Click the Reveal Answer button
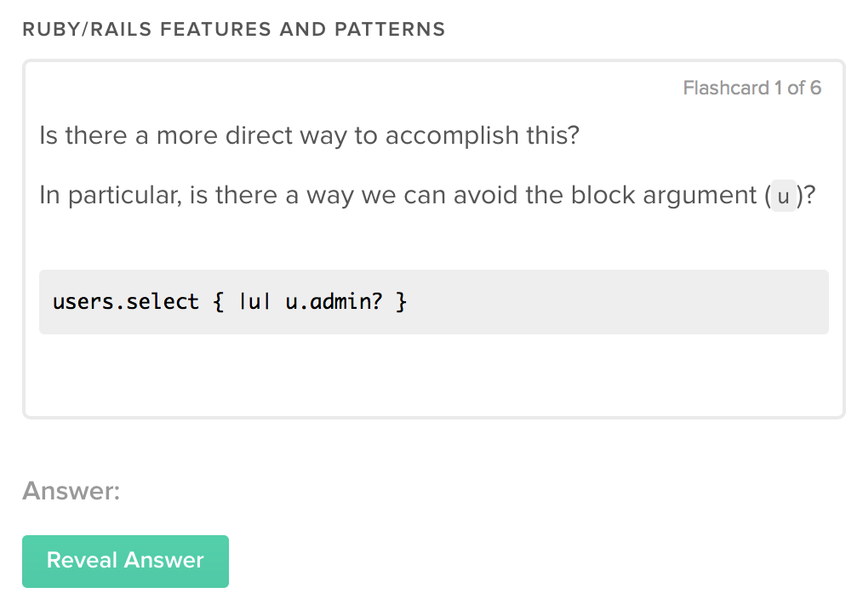This screenshot has height=616, width=863. pos(125,561)
